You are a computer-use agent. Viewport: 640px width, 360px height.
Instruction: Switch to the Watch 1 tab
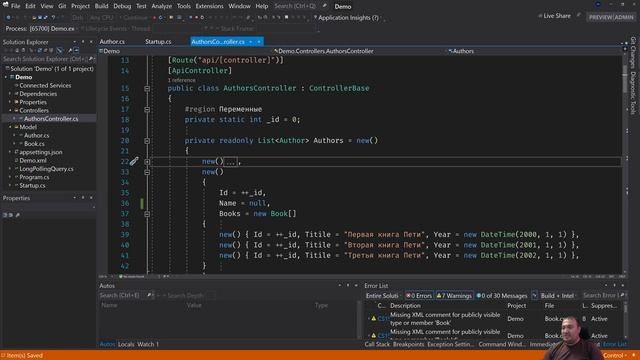pyautogui.click(x=148, y=344)
